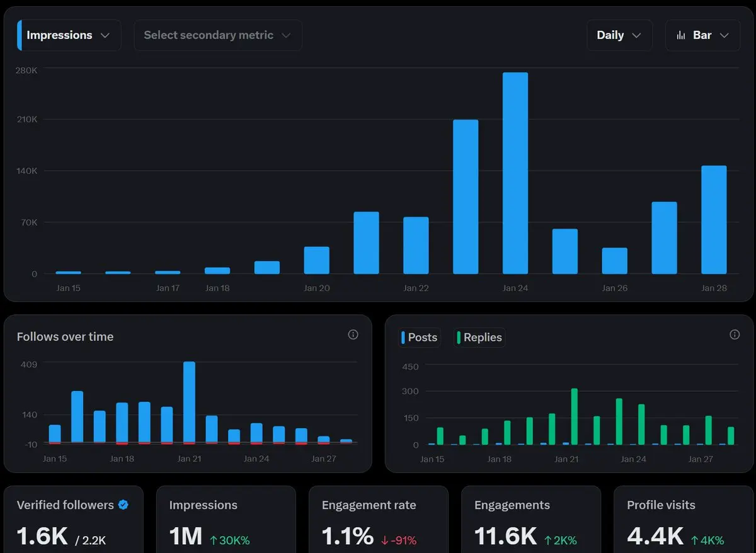Click info icon on Follows over time
Image resolution: width=756 pixels, height=553 pixels.
pyautogui.click(x=353, y=334)
